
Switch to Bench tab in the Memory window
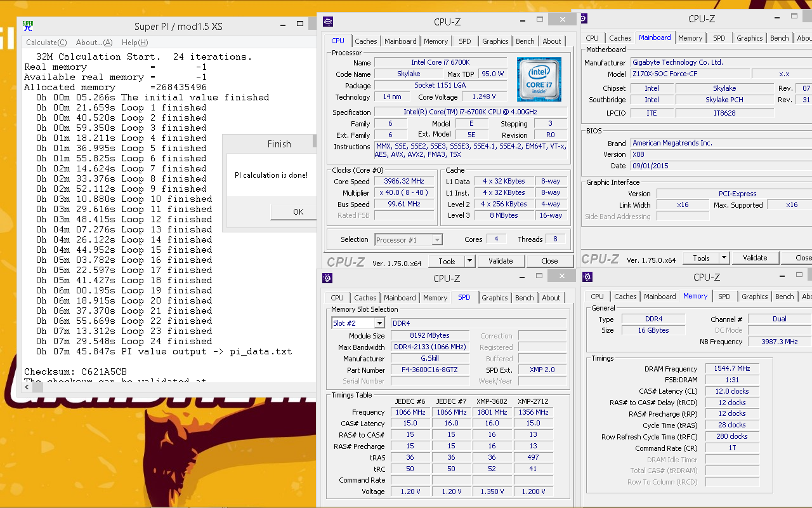(x=785, y=297)
